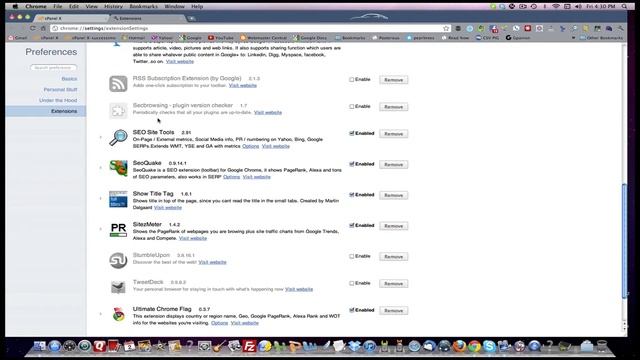Click the SeoQuake extension icon
640x360 pixels.
pos(118,168)
